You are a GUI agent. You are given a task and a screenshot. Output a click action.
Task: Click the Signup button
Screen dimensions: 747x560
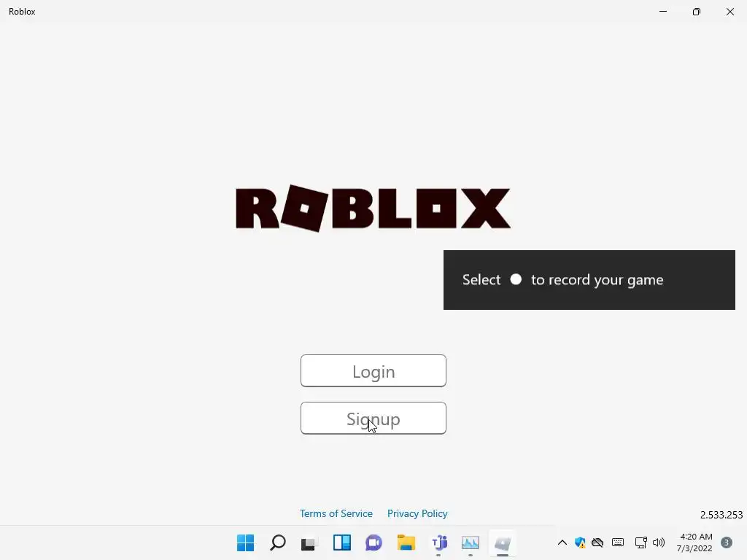pyautogui.click(x=373, y=418)
